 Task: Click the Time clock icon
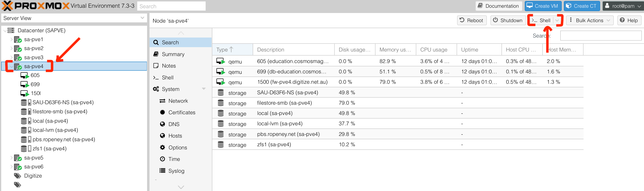point(162,159)
